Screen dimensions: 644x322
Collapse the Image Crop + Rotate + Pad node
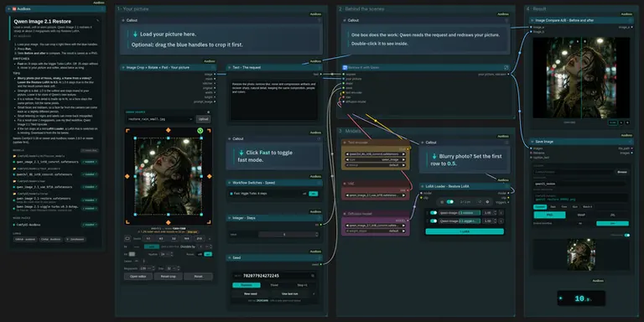[123, 67]
